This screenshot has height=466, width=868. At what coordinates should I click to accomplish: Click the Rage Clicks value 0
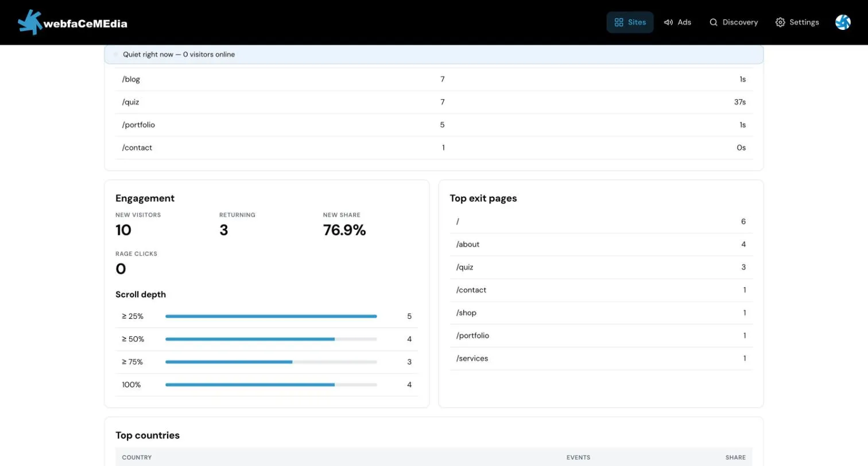(x=121, y=269)
